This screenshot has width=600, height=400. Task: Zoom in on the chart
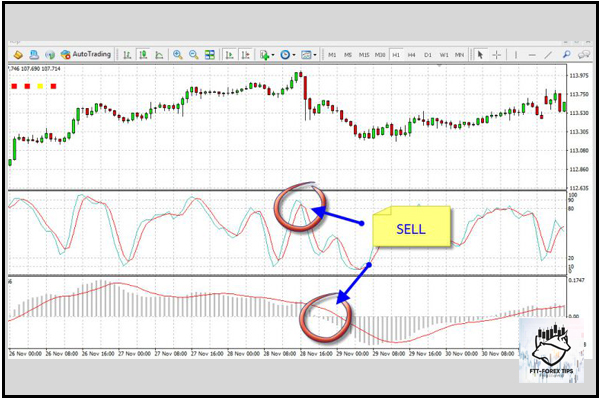pos(178,55)
